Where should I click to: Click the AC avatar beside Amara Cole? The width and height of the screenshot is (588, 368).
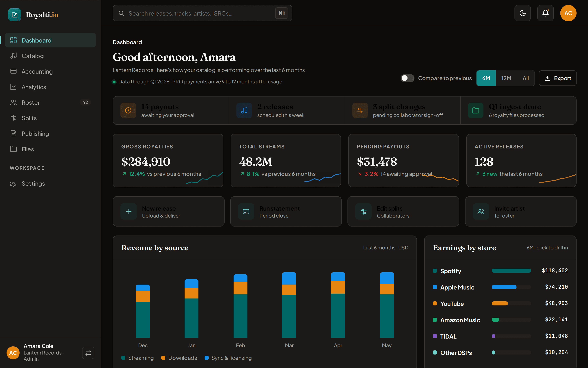tap(13, 353)
